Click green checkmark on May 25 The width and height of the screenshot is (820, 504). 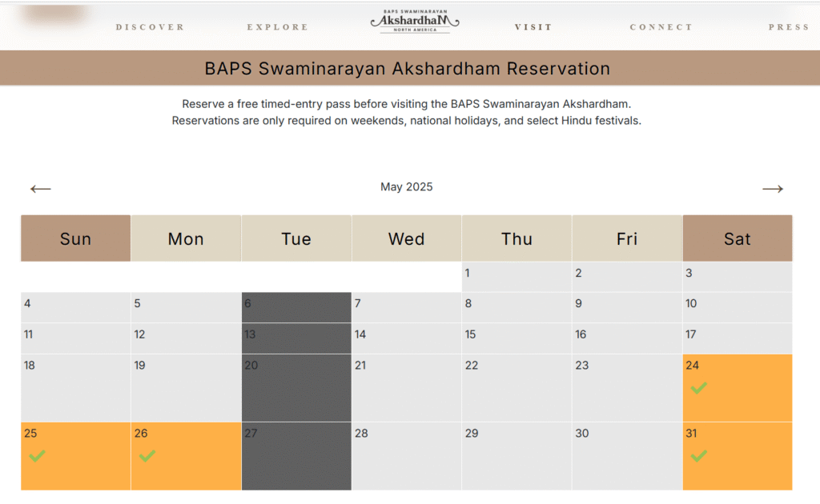point(37,456)
